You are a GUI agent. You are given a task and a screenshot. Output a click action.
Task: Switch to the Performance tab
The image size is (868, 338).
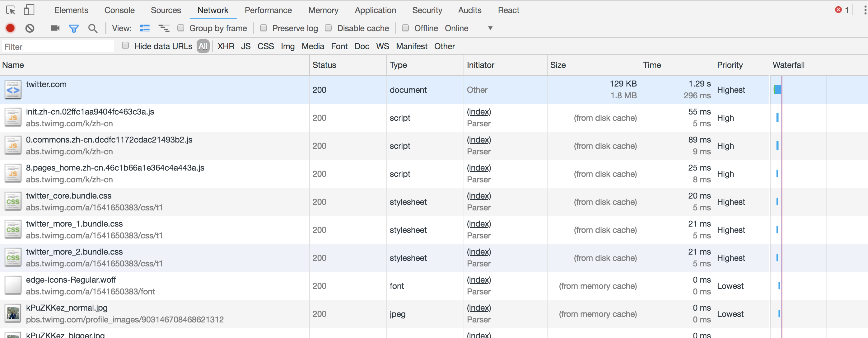coord(268,10)
